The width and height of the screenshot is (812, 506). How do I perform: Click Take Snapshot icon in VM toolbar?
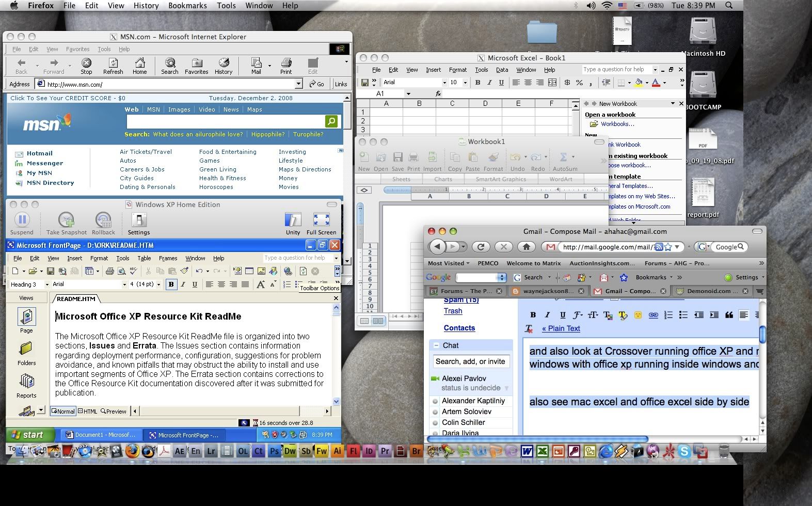pos(66,220)
